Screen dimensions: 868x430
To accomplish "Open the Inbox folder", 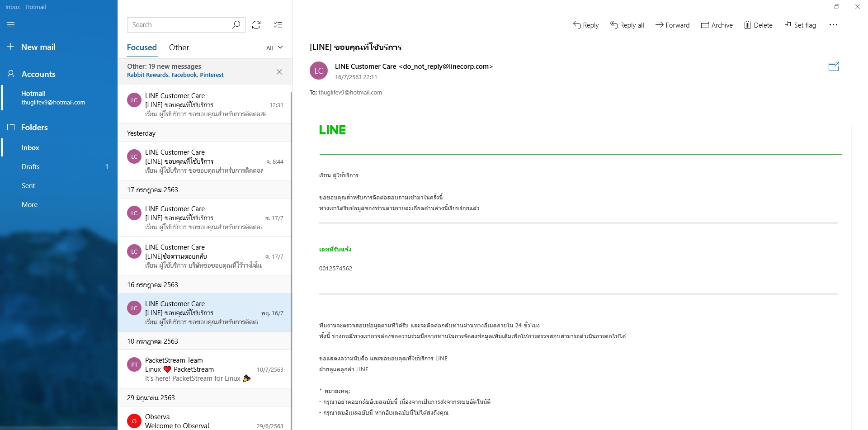I will (59, 148).
